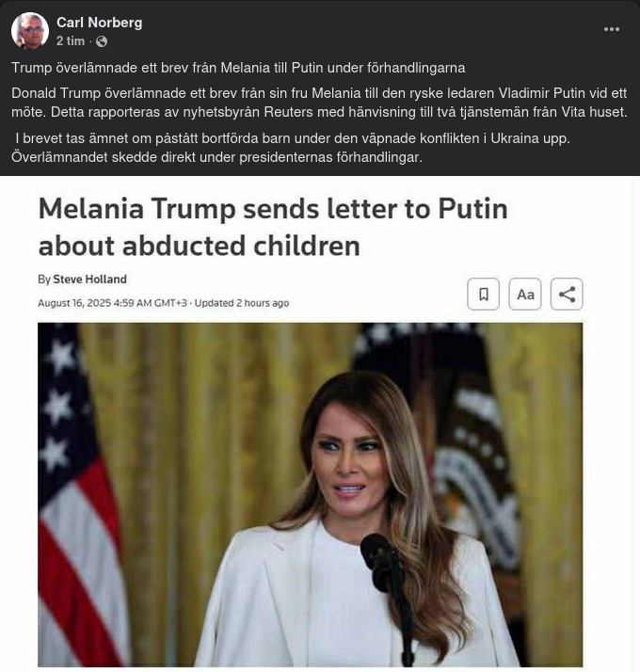640x672 pixels.
Task: Open the Melania Trump letter headline
Action: click(273, 227)
